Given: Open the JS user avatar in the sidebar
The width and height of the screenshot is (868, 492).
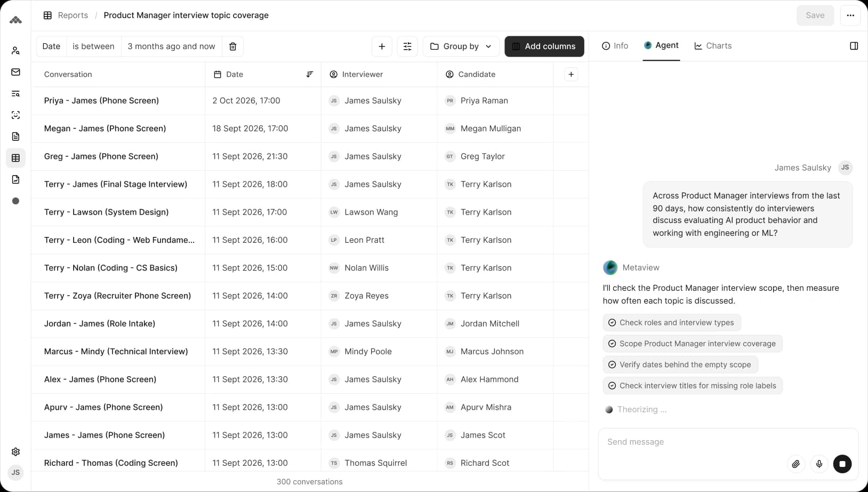Looking at the screenshot, I should [x=15, y=472].
